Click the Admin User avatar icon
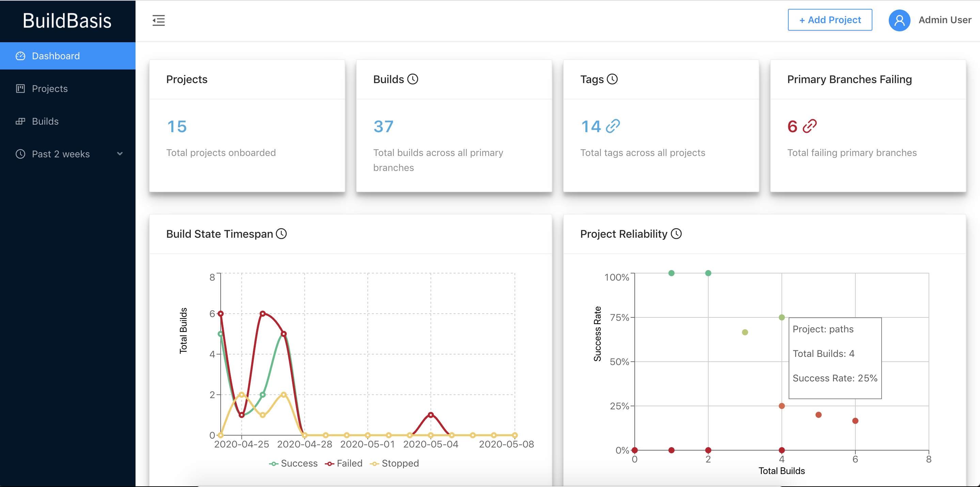Screen dimensions: 980x487 point(899,20)
